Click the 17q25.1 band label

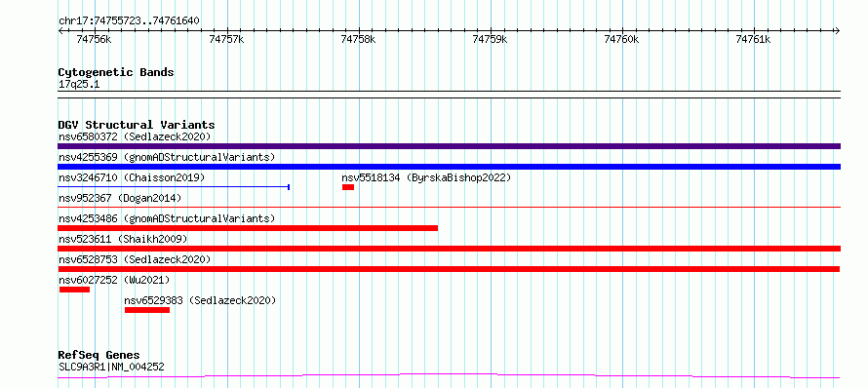(79, 85)
